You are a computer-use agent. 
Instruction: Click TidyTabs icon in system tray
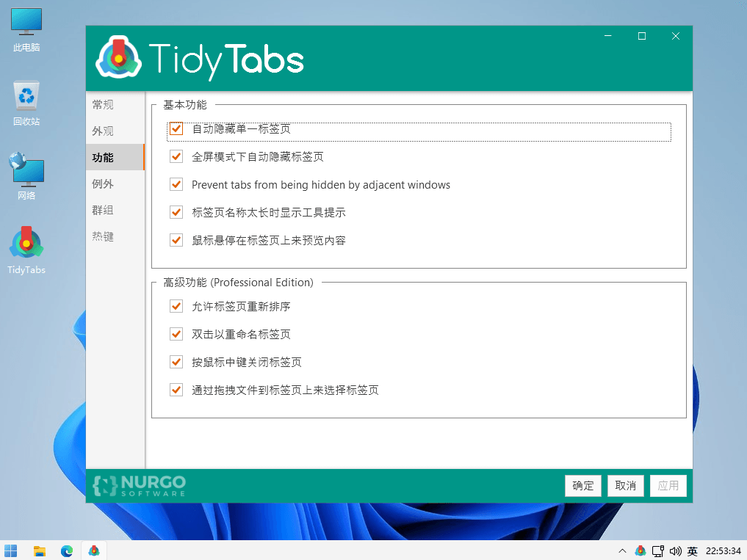(x=640, y=551)
